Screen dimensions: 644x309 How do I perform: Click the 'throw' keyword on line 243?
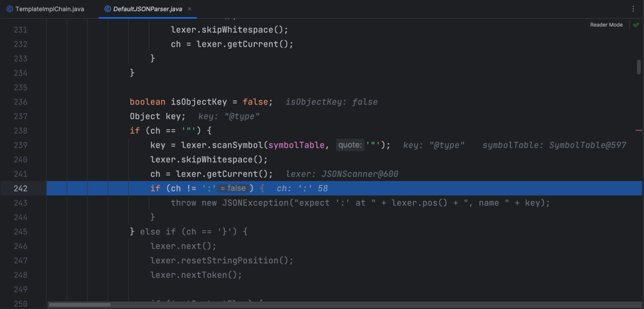point(183,203)
